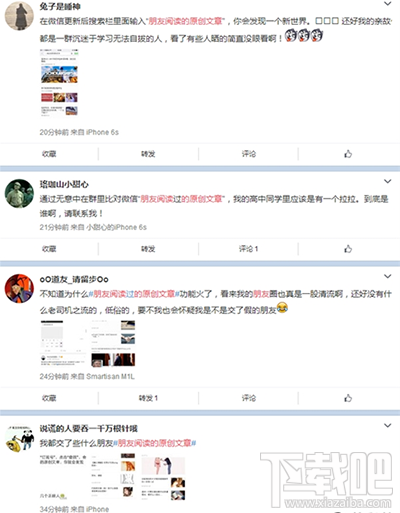The image size is (400, 513).
Task: Open 评论 1 on 珞珈山小甜心's post
Action: tap(248, 249)
